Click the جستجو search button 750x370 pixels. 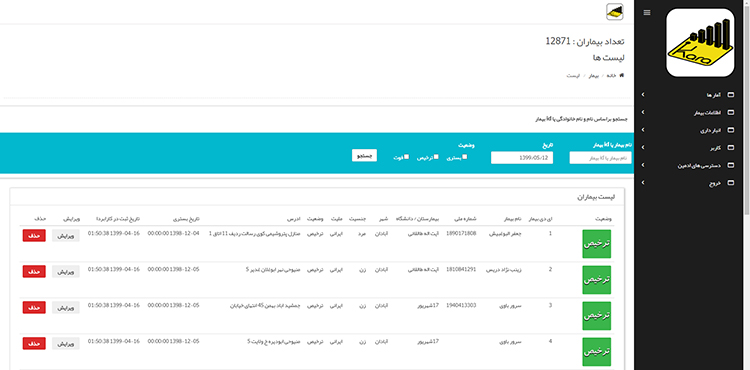[364, 155]
